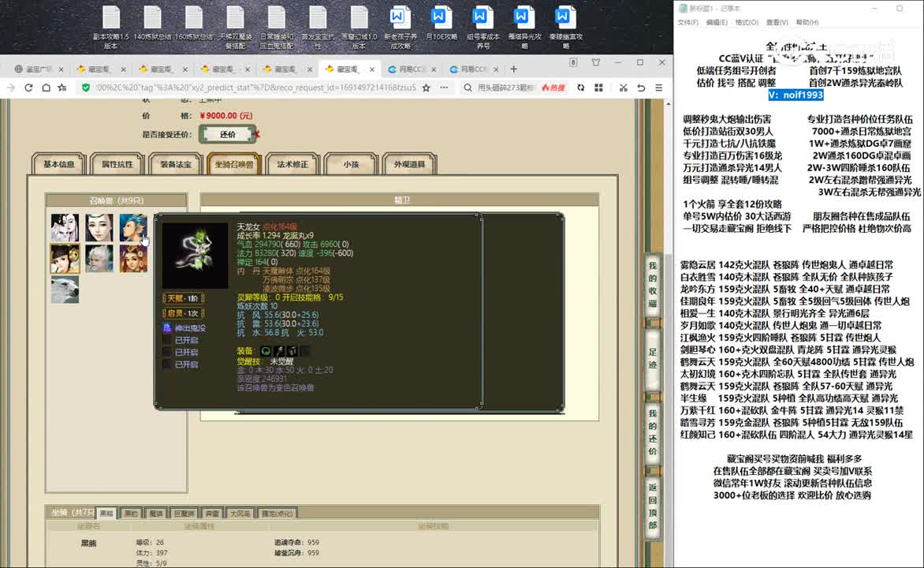
Task: Click the 还价 bargain button
Action: [228, 134]
